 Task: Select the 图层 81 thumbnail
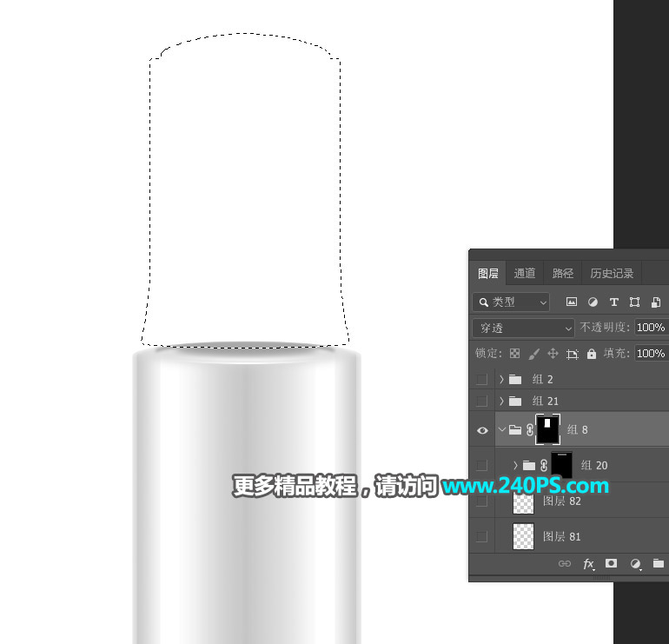523,536
